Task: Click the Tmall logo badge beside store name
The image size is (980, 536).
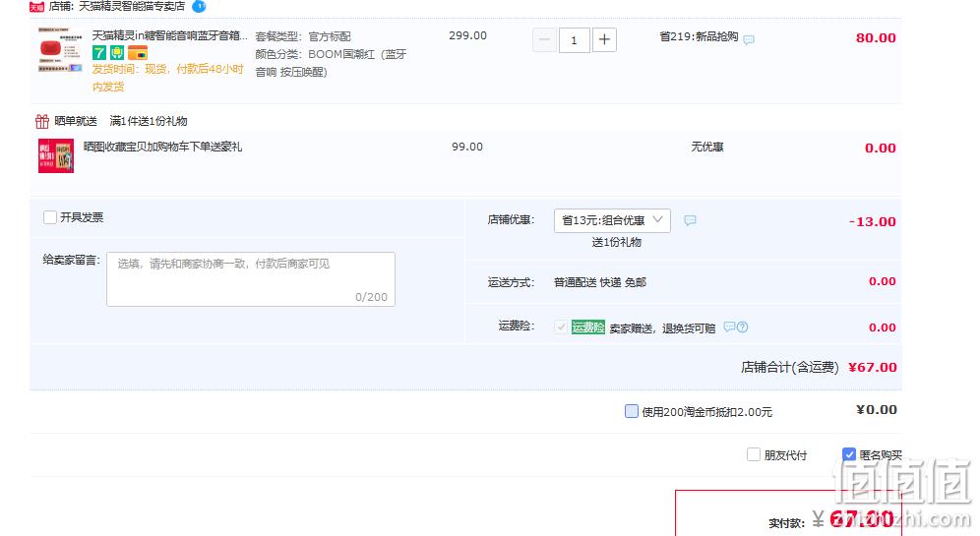Action: [x=36, y=6]
